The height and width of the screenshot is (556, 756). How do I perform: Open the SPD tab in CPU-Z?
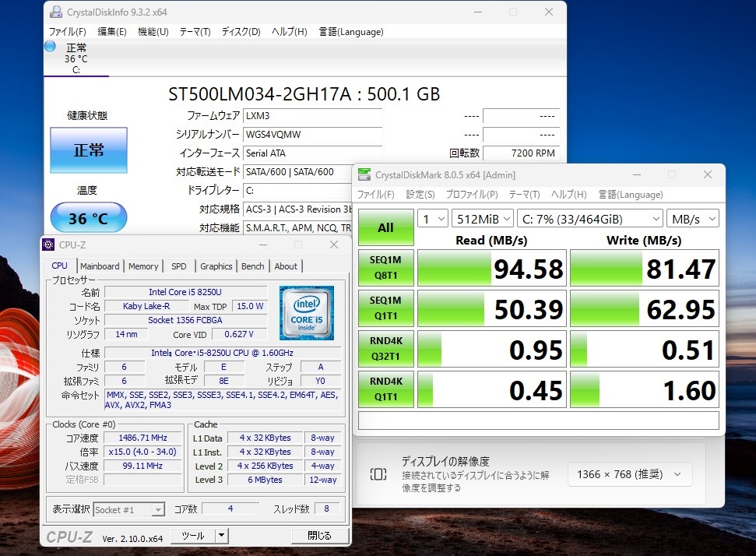(x=179, y=266)
